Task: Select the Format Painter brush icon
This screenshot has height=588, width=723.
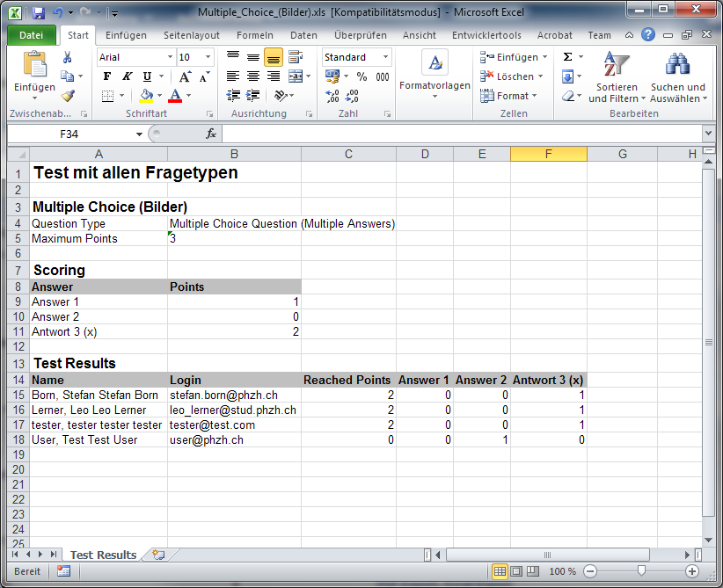Action: (x=68, y=96)
